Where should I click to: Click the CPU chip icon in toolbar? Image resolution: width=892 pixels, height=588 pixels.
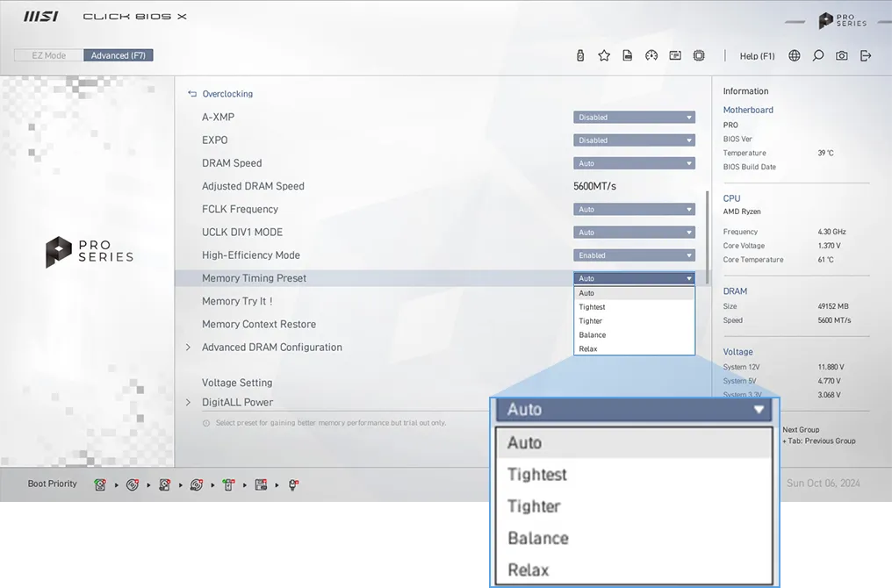(x=699, y=56)
